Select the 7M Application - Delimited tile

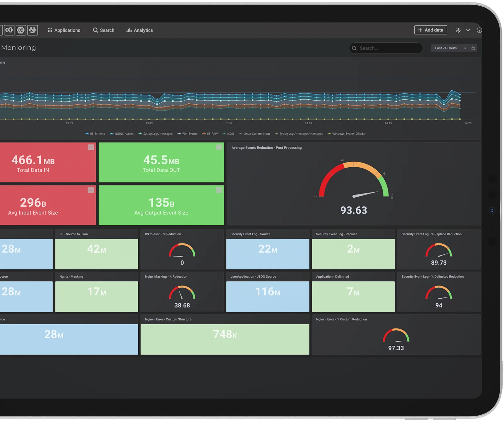pyautogui.click(x=353, y=297)
